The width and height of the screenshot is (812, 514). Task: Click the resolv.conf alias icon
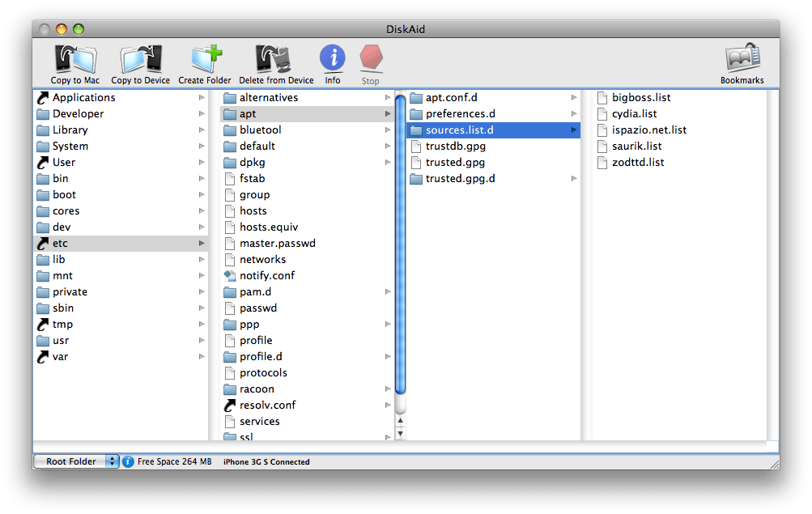pos(230,406)
